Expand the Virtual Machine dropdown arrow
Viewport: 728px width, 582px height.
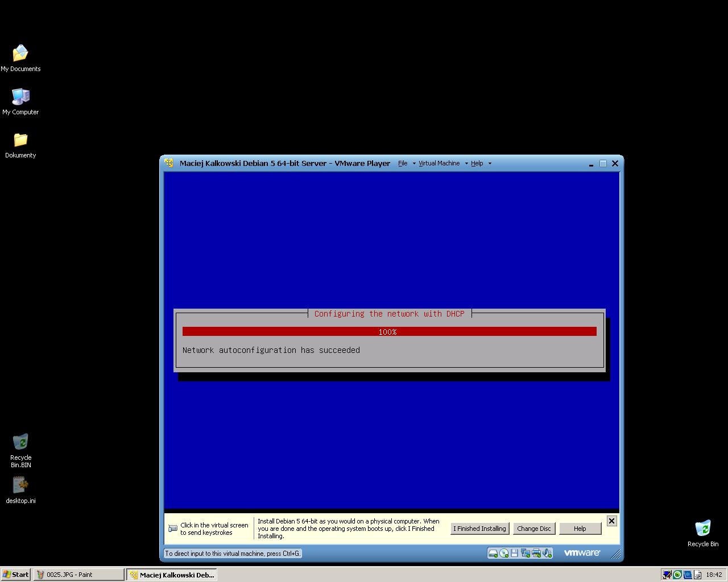tap(466, 164)
